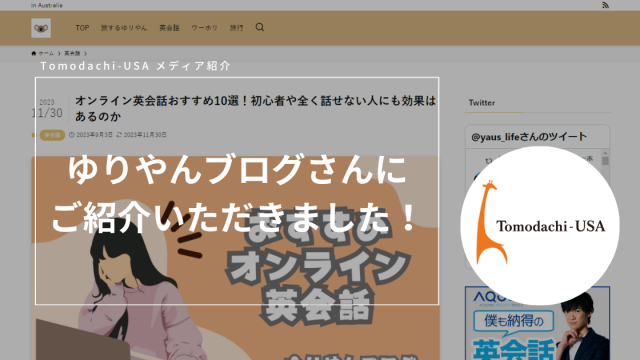Viewport: 640px width, 360px height.
Task: Click the Twitter widget scrollbar
Action: click(x=605, y=161)
